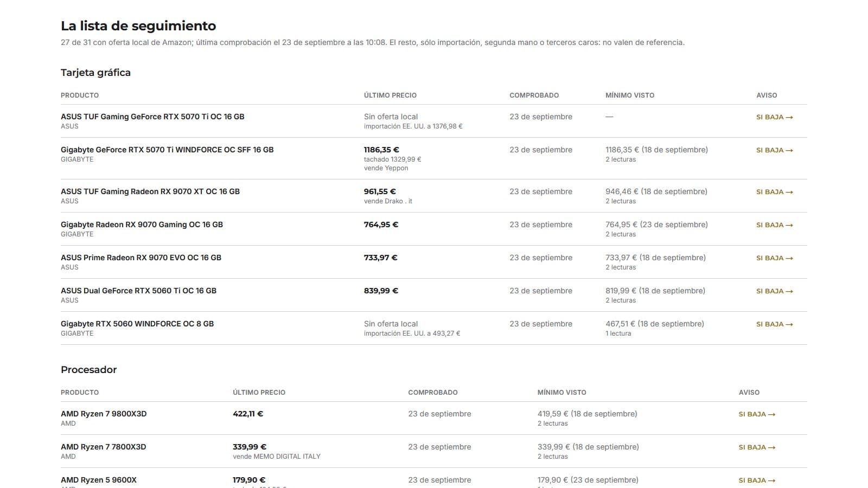
Task: Select product name ASUS Prime Radeon RX 9070 EVO OC
Action: point(141,258)
